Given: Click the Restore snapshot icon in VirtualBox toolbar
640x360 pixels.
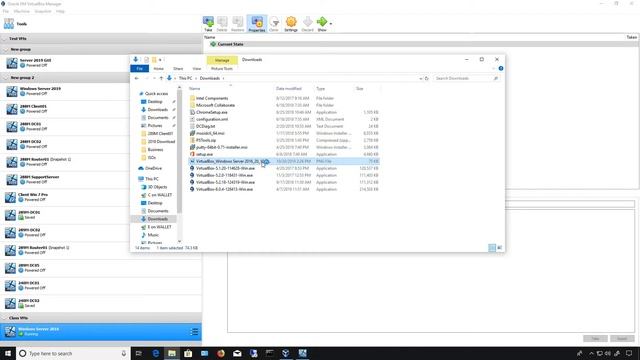Looking at the screenshot, I should coord(238,24).
